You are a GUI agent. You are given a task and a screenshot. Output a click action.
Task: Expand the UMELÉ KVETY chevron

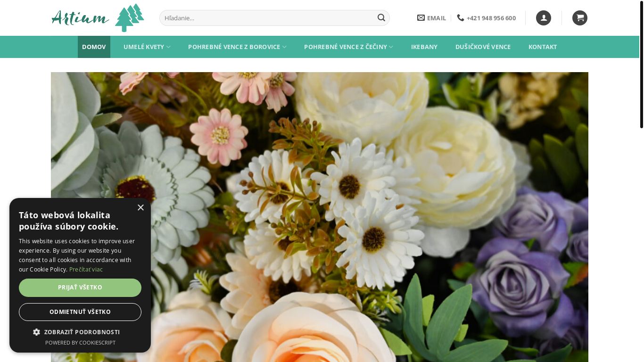click(x=168, y=47)
